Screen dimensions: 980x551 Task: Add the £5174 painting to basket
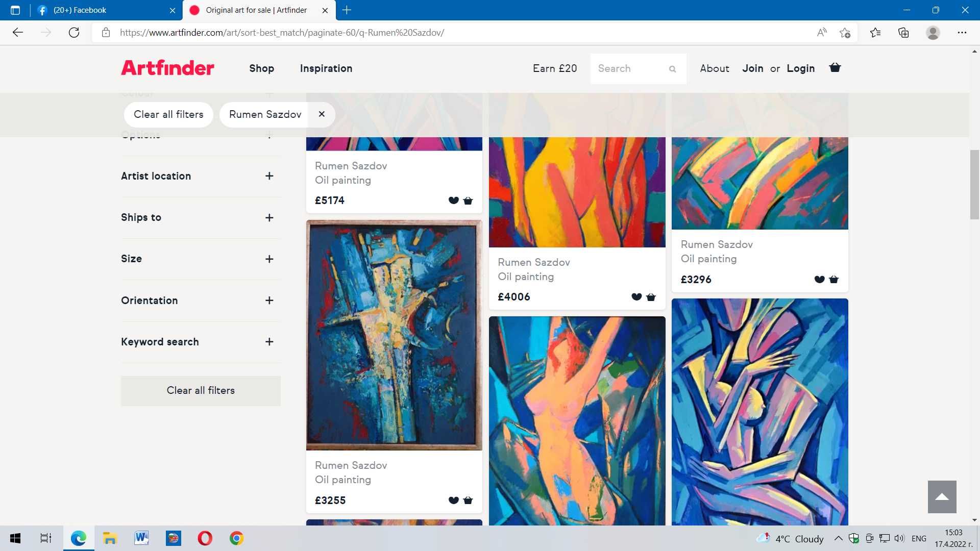click(468, 201)
